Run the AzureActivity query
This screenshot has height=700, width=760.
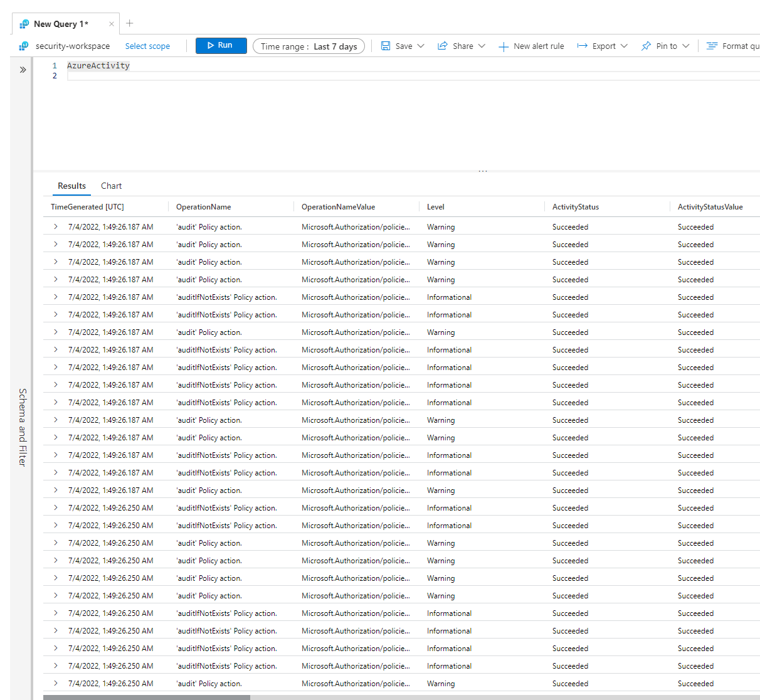tap(221, 45)
